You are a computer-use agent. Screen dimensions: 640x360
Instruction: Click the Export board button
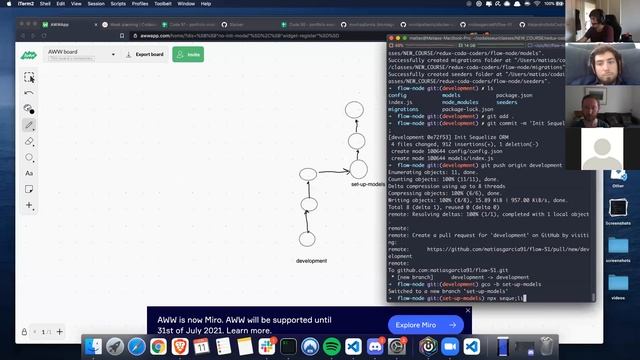pos(144,54)
